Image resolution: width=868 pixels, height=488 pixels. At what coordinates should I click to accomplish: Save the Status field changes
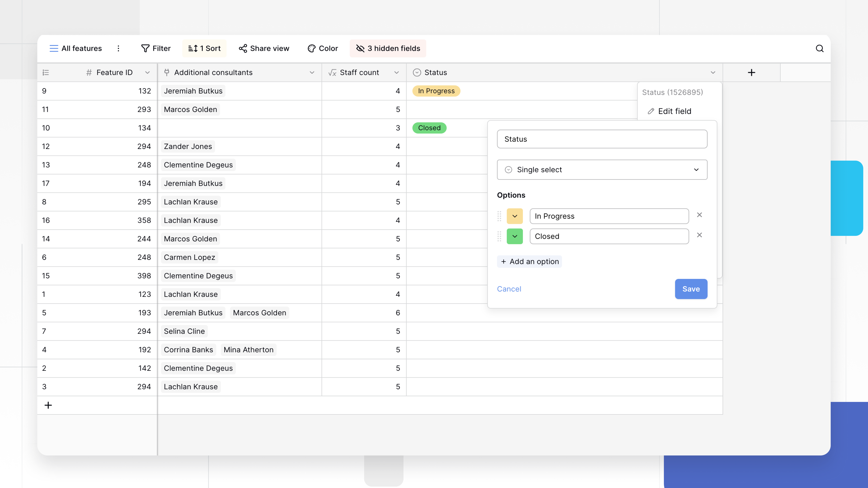[691, 289]
